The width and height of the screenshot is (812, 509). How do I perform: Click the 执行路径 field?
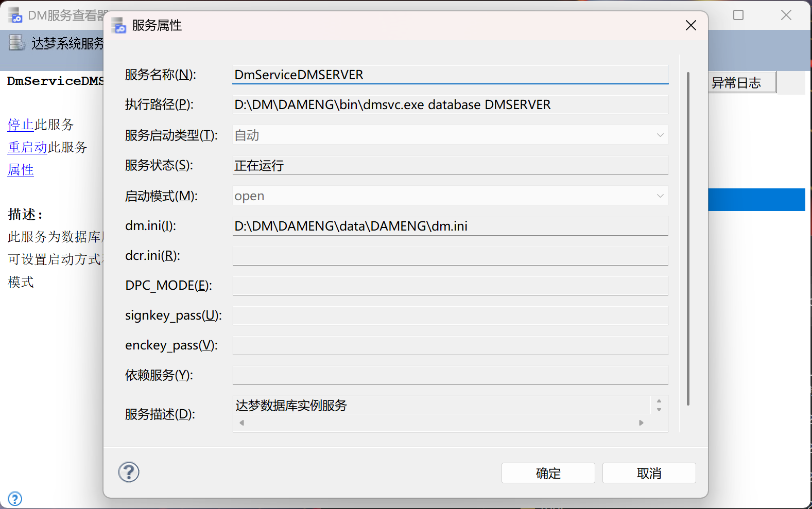451,104
